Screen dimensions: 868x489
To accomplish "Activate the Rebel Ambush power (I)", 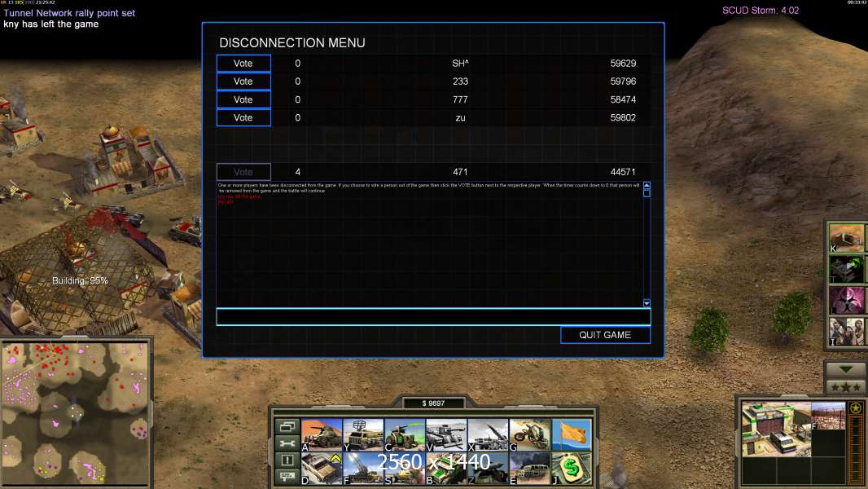I will [847, 331].
